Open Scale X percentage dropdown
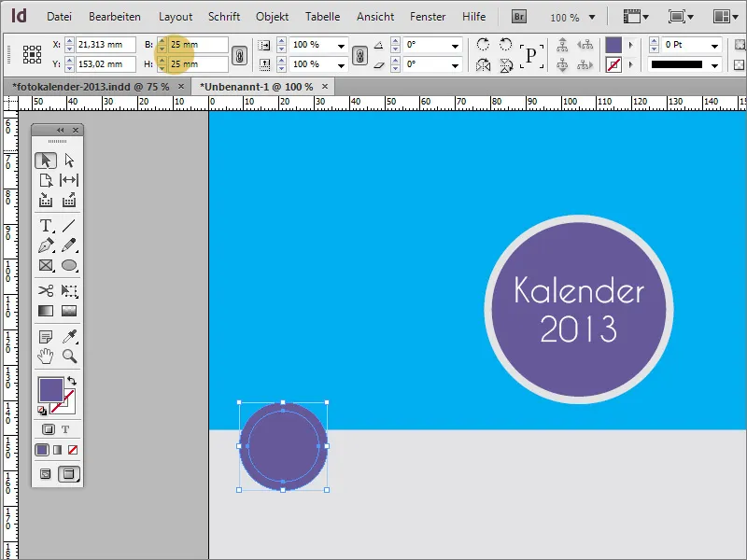This screenshot has height=560, width=747. (x=341, y=46)
